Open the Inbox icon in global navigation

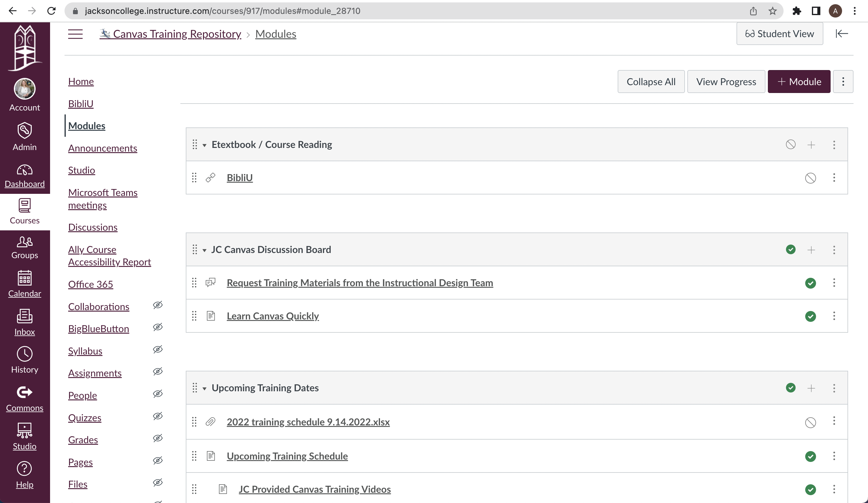[24, 316]
